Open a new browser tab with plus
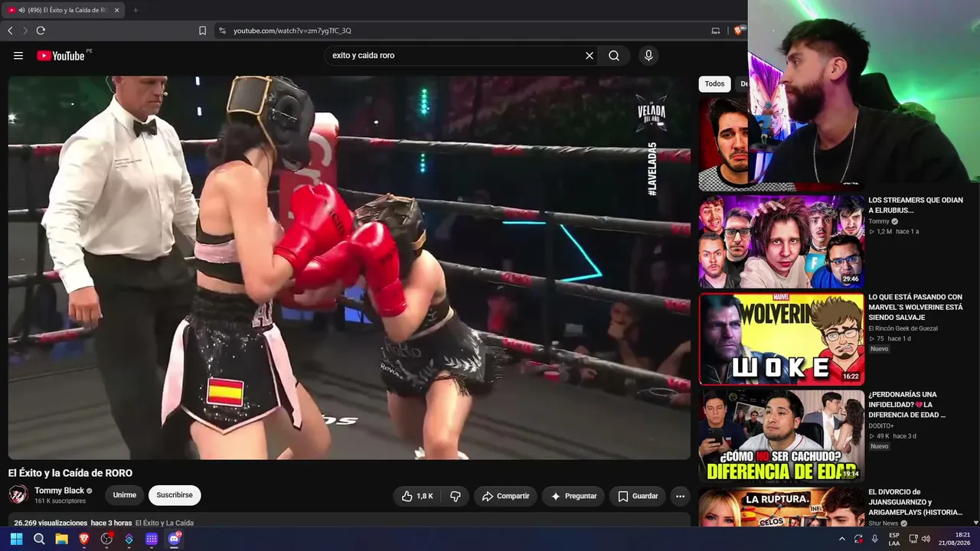980x551 pixels. pos(136,10)
